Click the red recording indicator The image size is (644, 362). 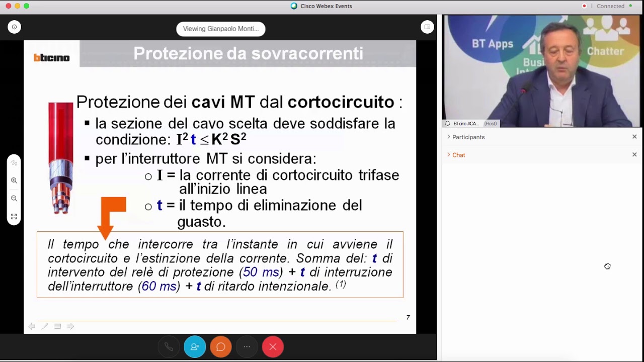click(x=584, y=6)
